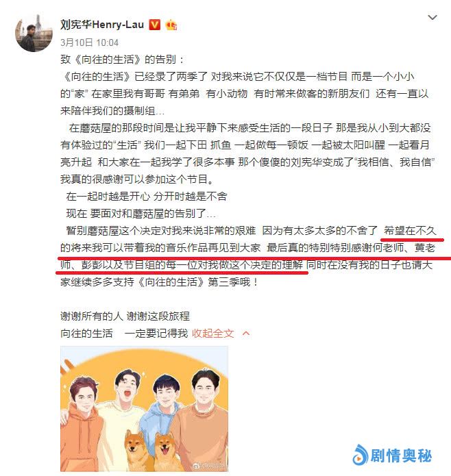Click the blue 剧情奥秘 play-swirl logo icon
The width and height of the screenshot is (451, 476).
coord(361,455)
